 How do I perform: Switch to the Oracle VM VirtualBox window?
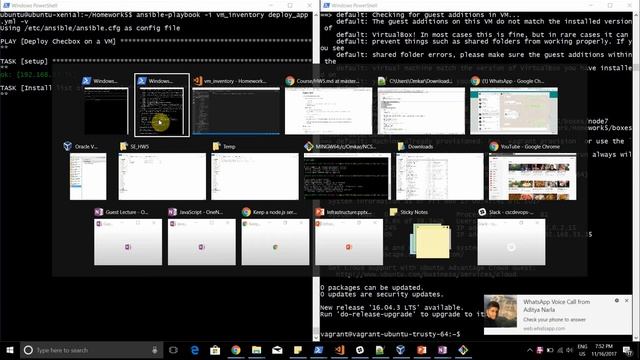pyautogui.click(x=88, y=171)
